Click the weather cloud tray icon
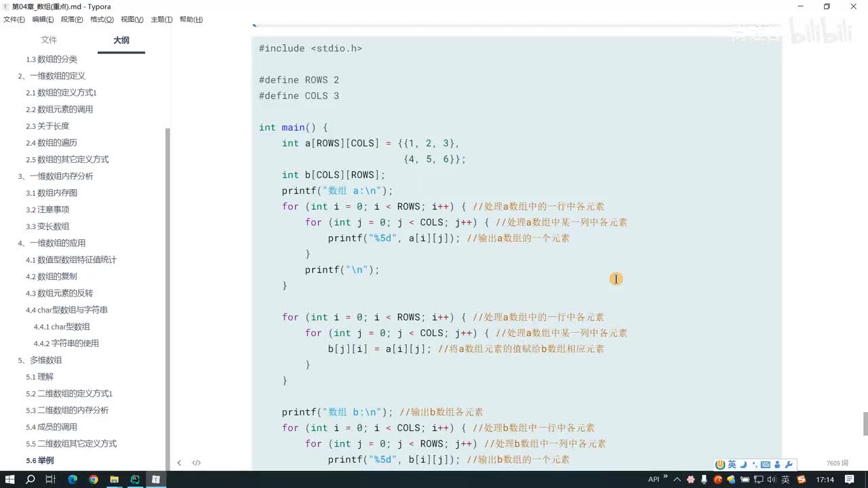868x488 pixels. 732,479
